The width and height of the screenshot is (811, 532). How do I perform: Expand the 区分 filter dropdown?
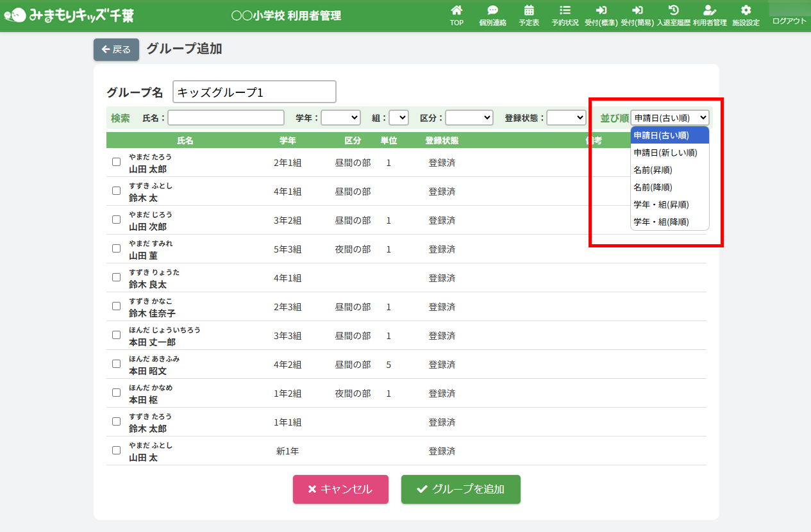pyautogui.click(x=469, y=118)
